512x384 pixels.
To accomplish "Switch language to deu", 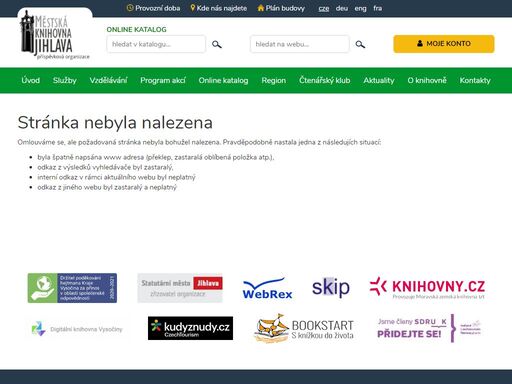I will click(x=342, y=8).
